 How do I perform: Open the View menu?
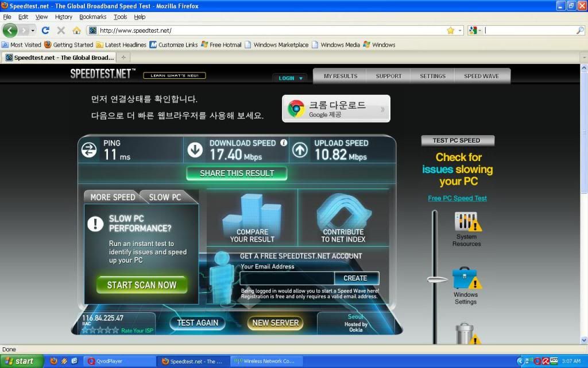(x=41, y=17)
